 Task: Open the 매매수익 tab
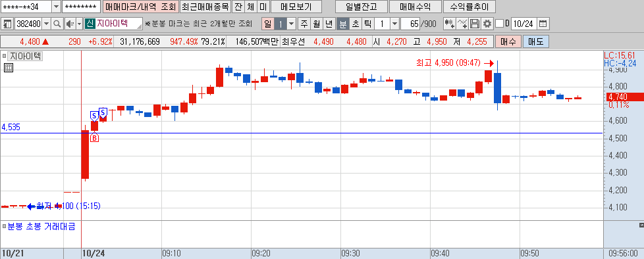[x=416, y=7]
